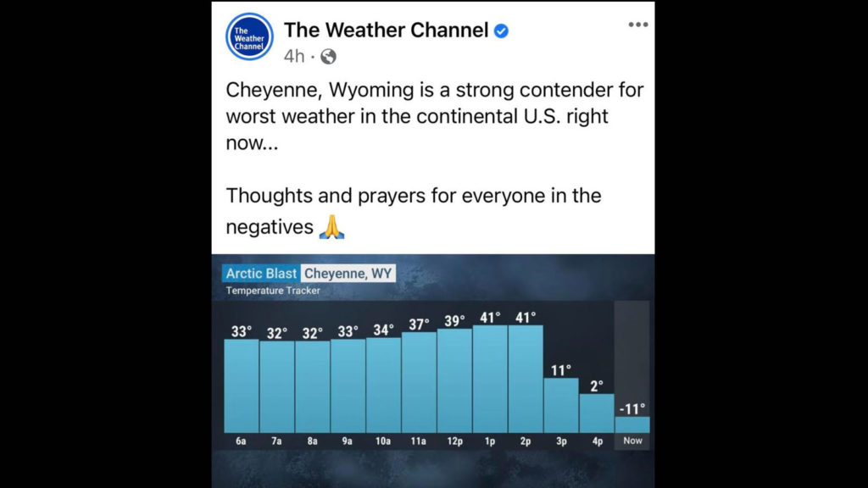Click the 6a bar showing 33°

pyautogui.click(x=242, y=386)
